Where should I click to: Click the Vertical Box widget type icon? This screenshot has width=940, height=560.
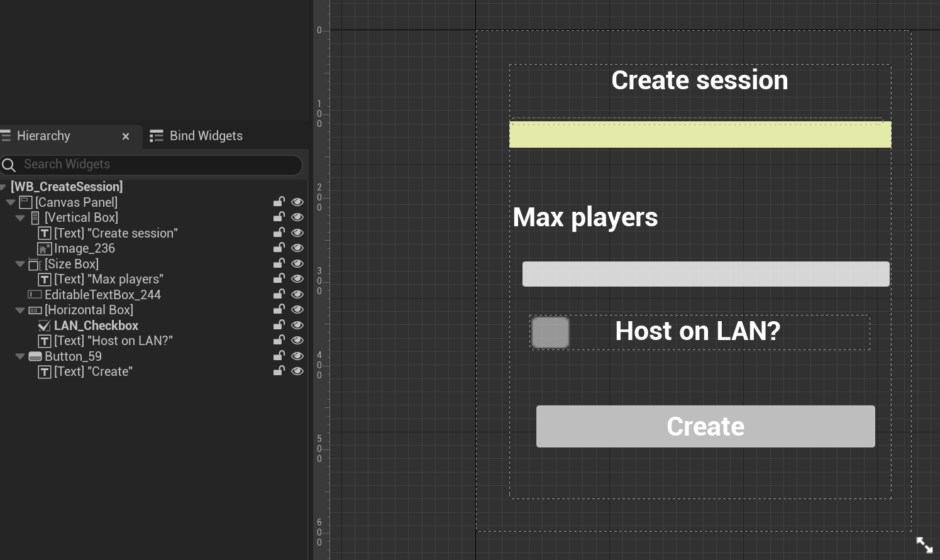coord(35,217)
